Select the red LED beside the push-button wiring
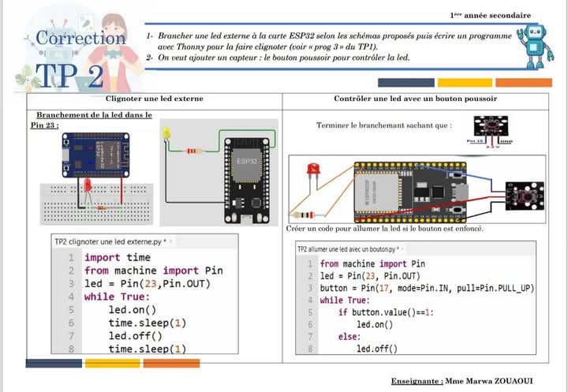The width and height of the screenshot is (568, 392). point(312,172)
